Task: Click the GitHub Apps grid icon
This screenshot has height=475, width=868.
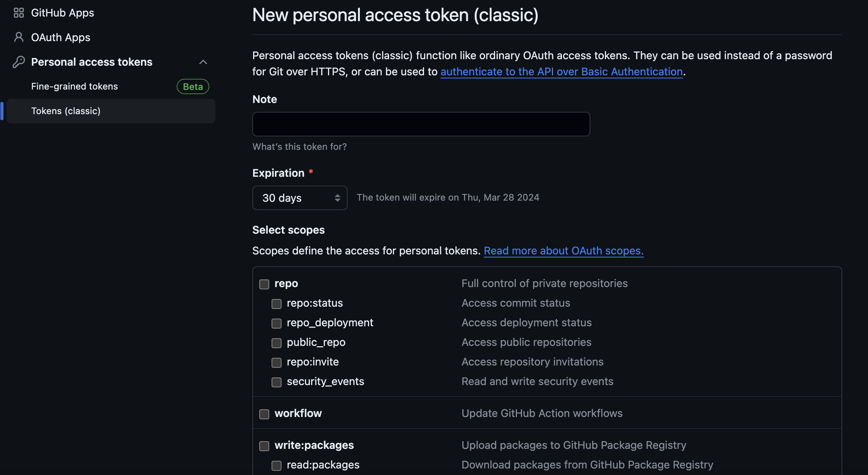Action: click(x=18, y=13)
